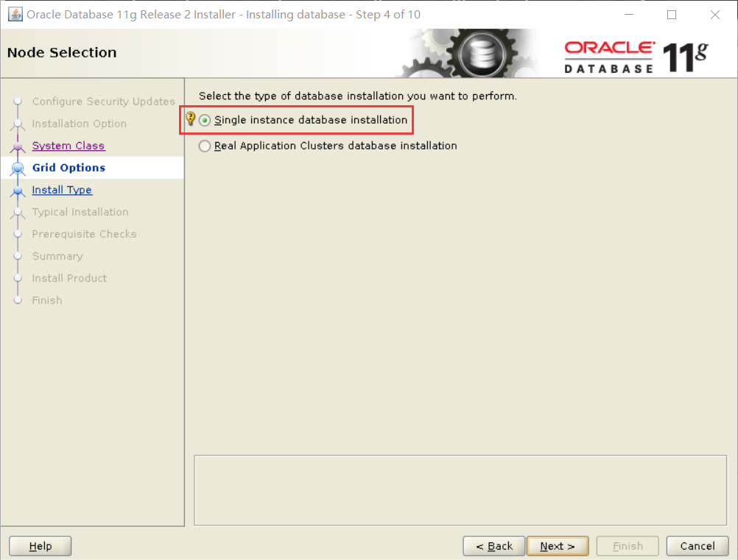Open the System Class step link
Viewport: 738px width, 560px height.
tap(68, 146)
